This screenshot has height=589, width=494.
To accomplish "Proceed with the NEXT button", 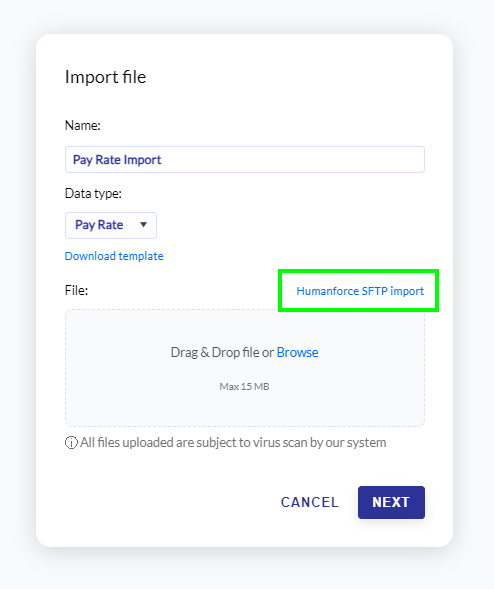I will pyautogui.click(x=391, y=503).
